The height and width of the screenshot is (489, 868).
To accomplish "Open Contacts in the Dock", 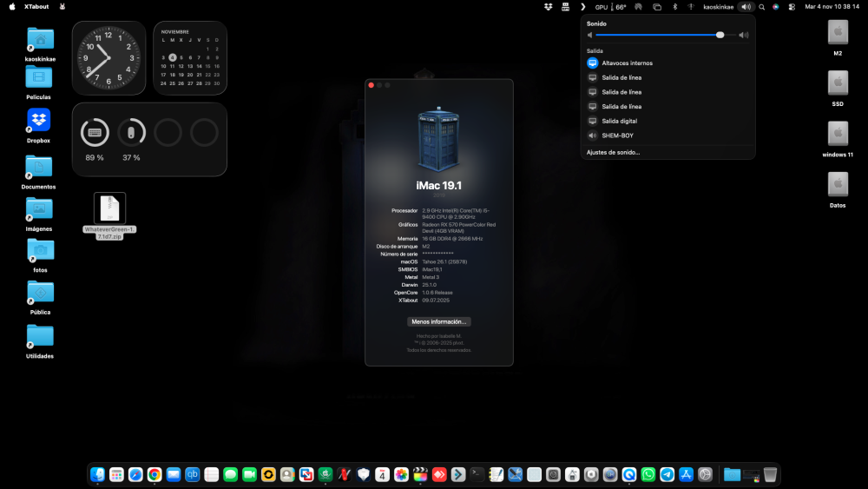I will pos(287,474).
